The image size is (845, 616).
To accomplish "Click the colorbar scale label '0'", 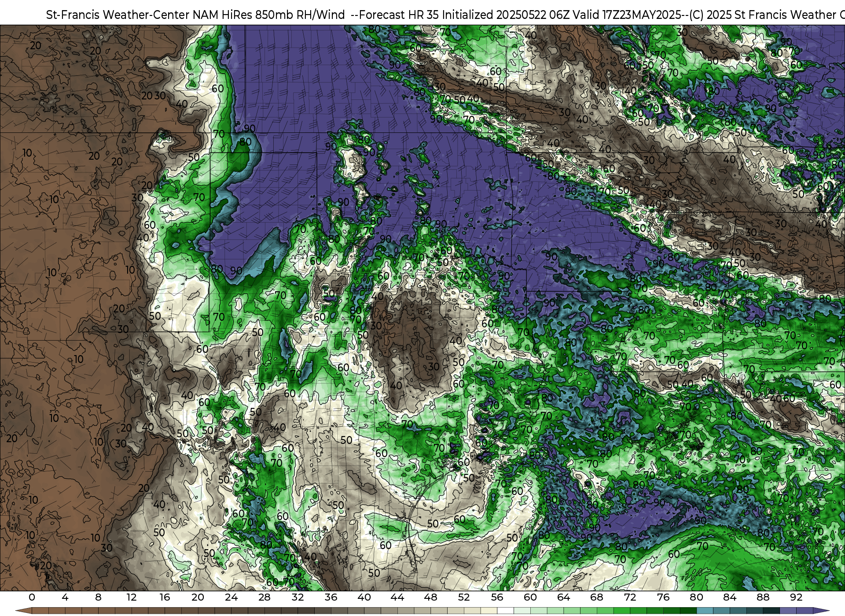I will 32,597.
